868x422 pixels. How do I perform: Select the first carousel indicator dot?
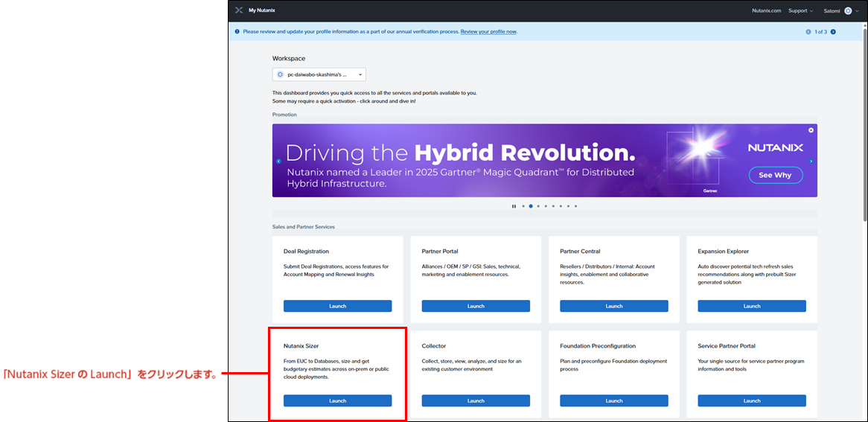tap(523, 206)
